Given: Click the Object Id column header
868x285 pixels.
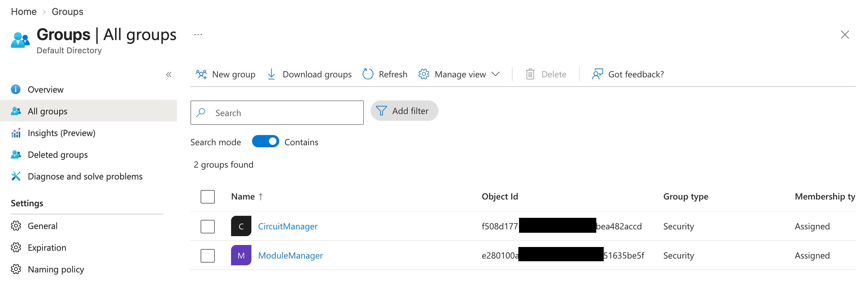Looking at the screenshot, I should point(500,196).
